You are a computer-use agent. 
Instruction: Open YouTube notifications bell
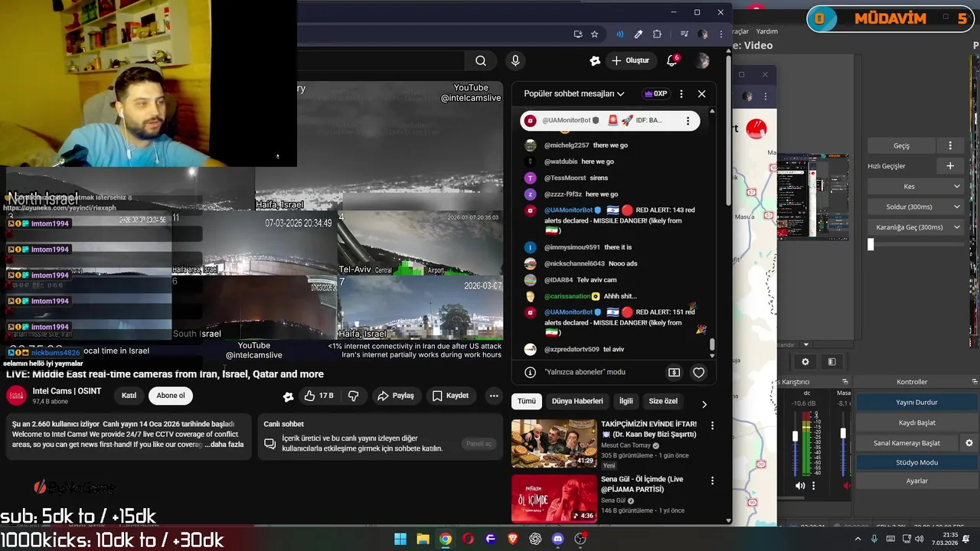(672, 60)
